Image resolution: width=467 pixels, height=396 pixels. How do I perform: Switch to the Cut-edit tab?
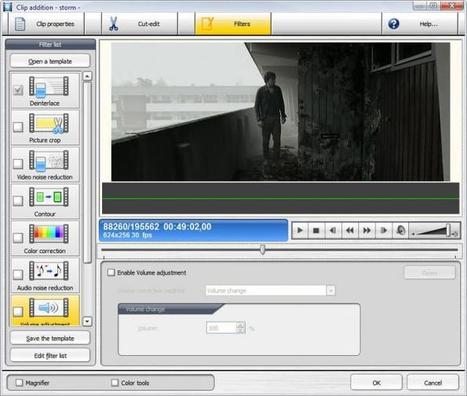139,24
